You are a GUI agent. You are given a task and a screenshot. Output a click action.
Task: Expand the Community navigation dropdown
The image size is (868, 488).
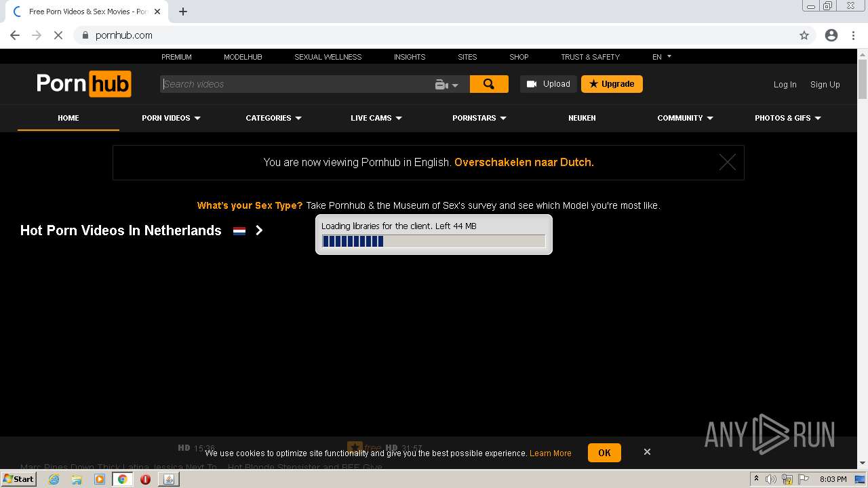(x=685, y=118)
